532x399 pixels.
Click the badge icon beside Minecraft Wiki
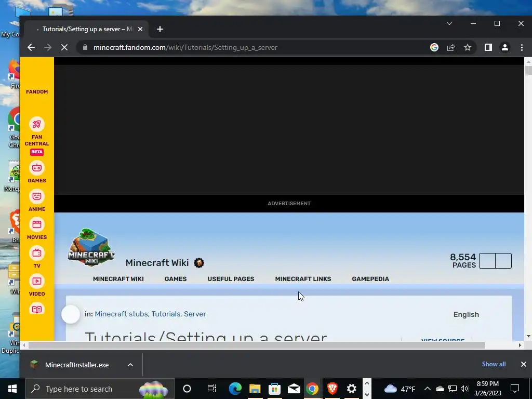click(x=199, y=263)
